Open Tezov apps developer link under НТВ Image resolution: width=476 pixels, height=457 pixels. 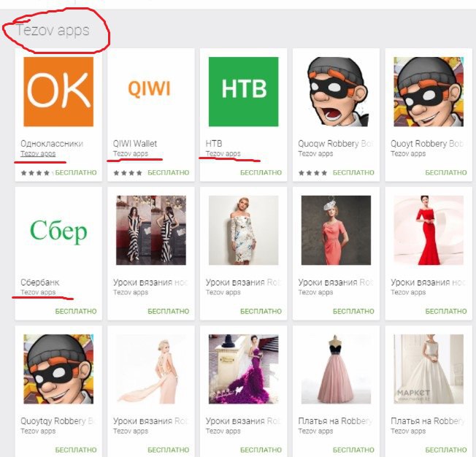coord(223,153)
